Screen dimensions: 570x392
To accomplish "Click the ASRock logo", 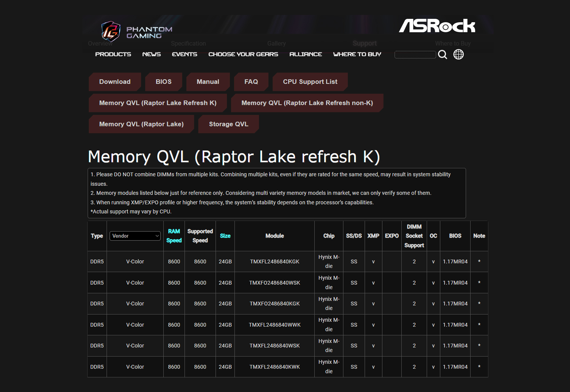I will [x=437, y=26].
